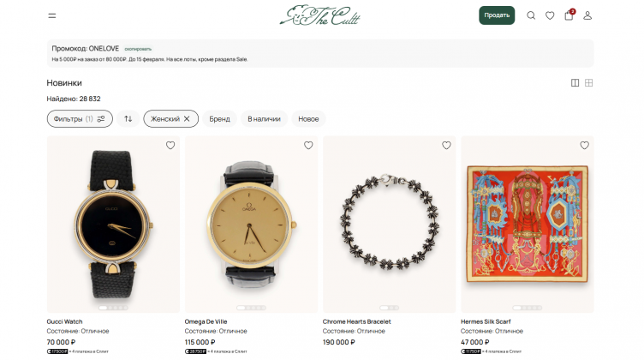This screenshot has width=644, height=360.
Task: Switch to two-column grid view
Action: (575, 82)
